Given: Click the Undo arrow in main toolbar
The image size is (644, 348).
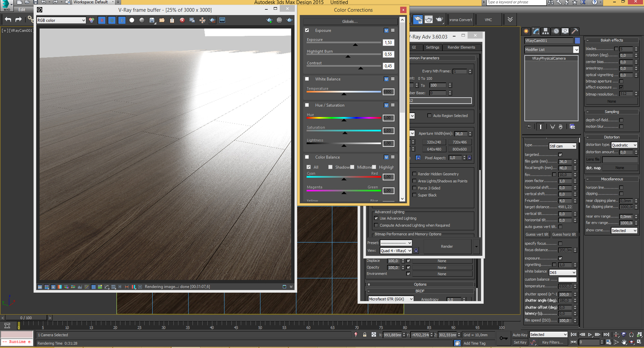Looking at the screenshot, I should tap(8, 19).
